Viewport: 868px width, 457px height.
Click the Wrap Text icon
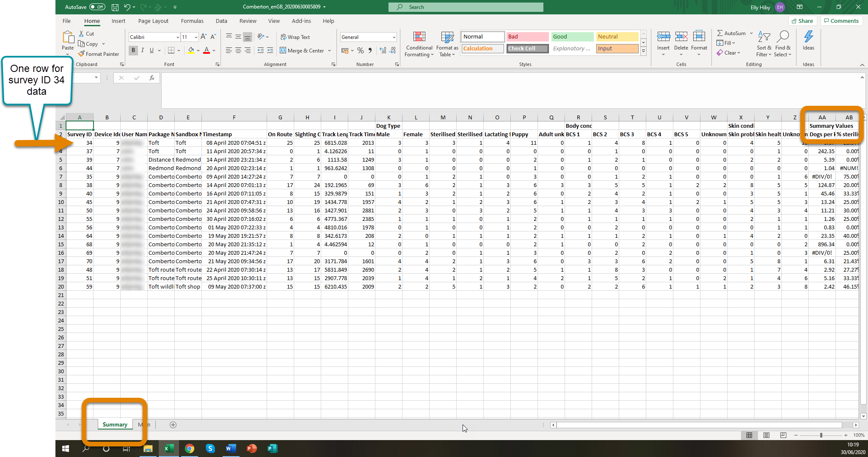(284, 37)
